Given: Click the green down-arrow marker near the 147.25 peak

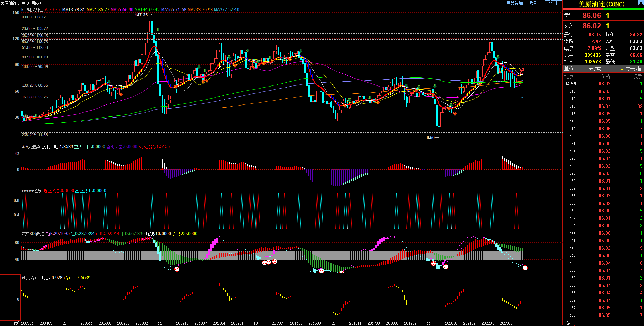Looking at the screenshot, I should pos(158,30).
